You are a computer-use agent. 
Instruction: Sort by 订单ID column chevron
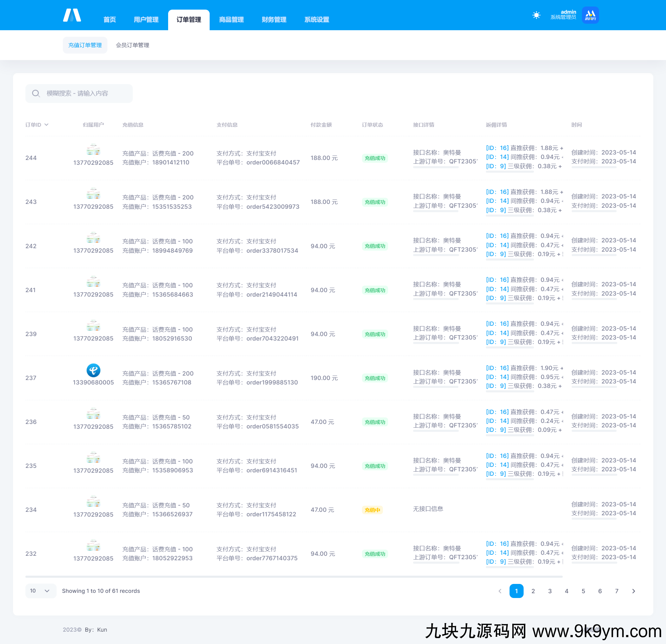tap(46, 125)
